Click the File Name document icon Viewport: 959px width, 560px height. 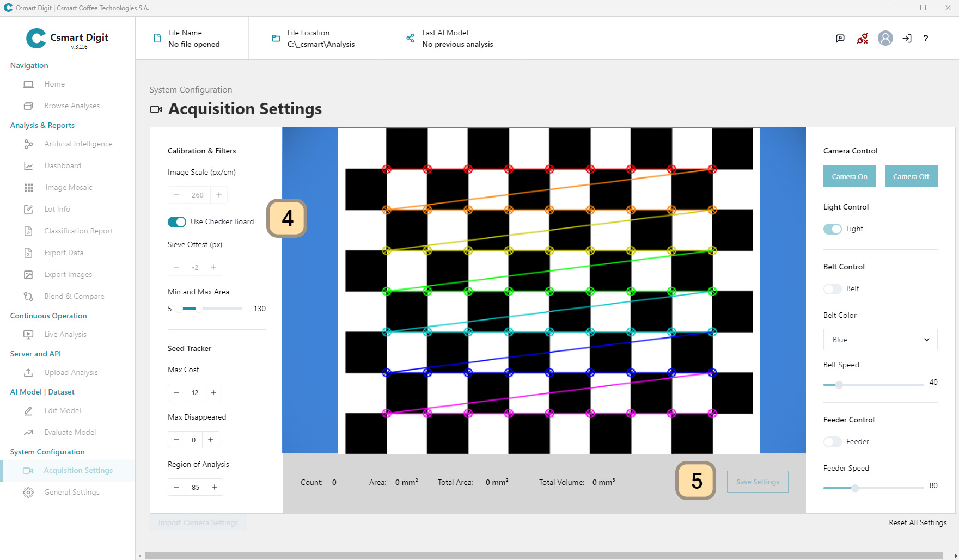tap(157, 38)
